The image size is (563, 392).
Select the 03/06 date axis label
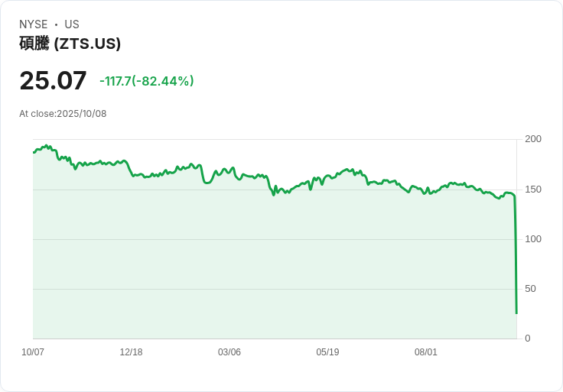(229, 352)
